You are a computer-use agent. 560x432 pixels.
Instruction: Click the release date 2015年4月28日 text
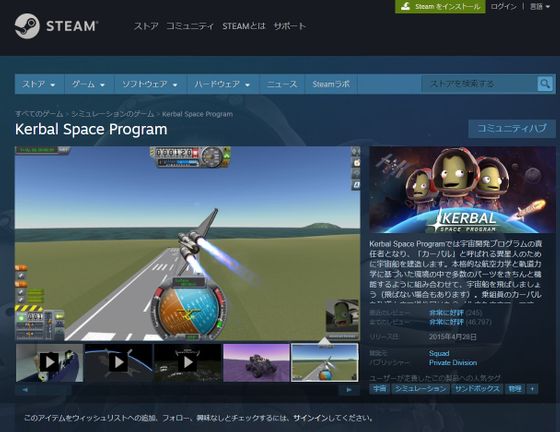click(452, 337)
